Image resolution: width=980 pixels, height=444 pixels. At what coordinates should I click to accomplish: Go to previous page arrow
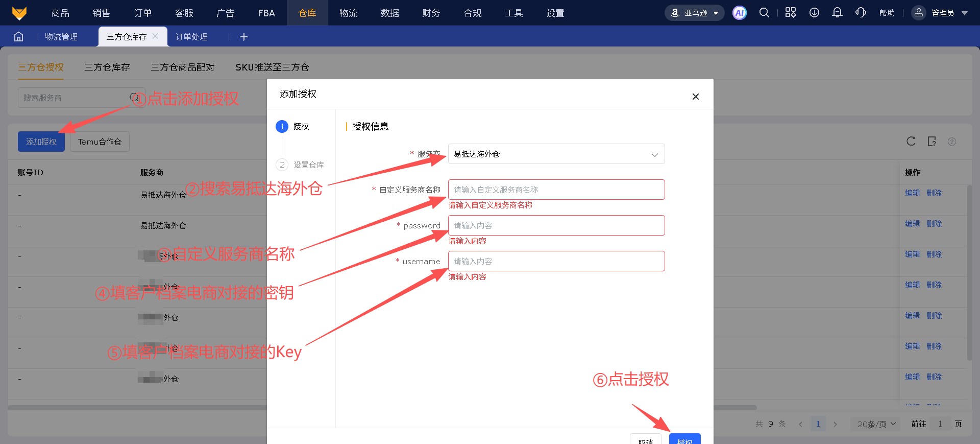[x=800, y=424]
